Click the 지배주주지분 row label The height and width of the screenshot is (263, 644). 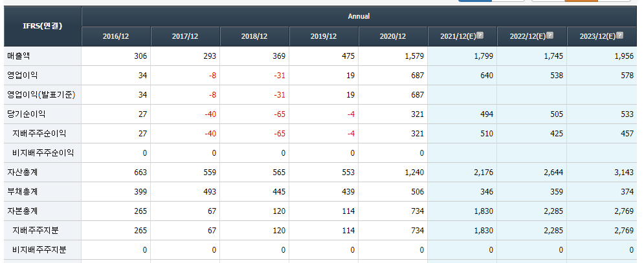(x=36, y=231)
